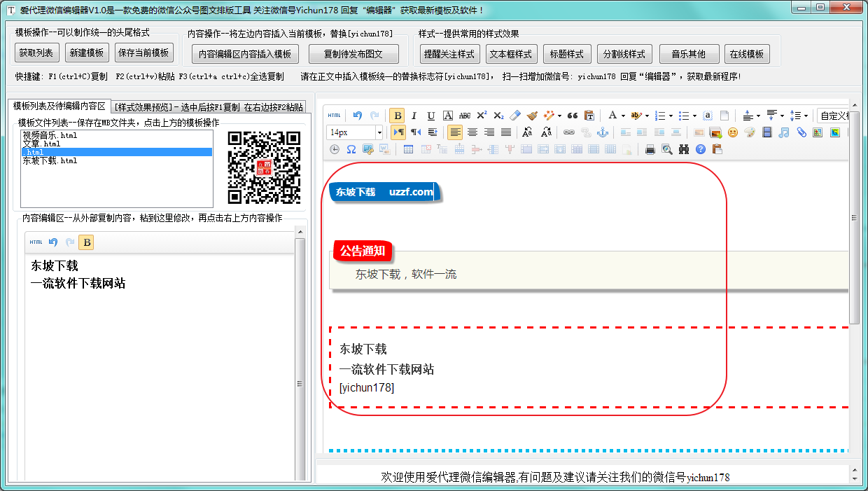This screenshot has width=868, height=491.
Task: Justify text alignment
Action: [506, 132]
